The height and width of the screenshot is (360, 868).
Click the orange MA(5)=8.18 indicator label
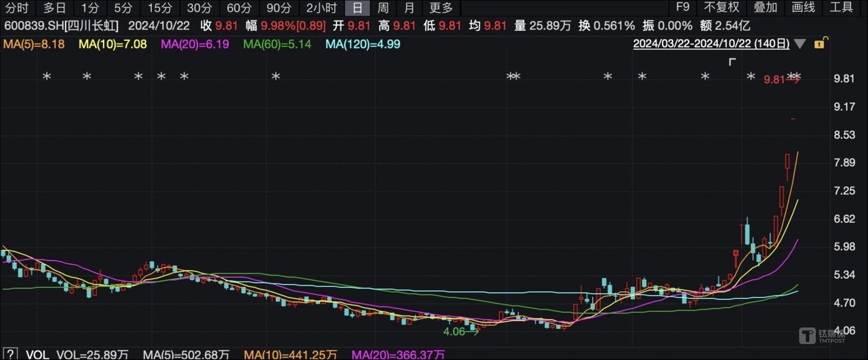point(34,44)
